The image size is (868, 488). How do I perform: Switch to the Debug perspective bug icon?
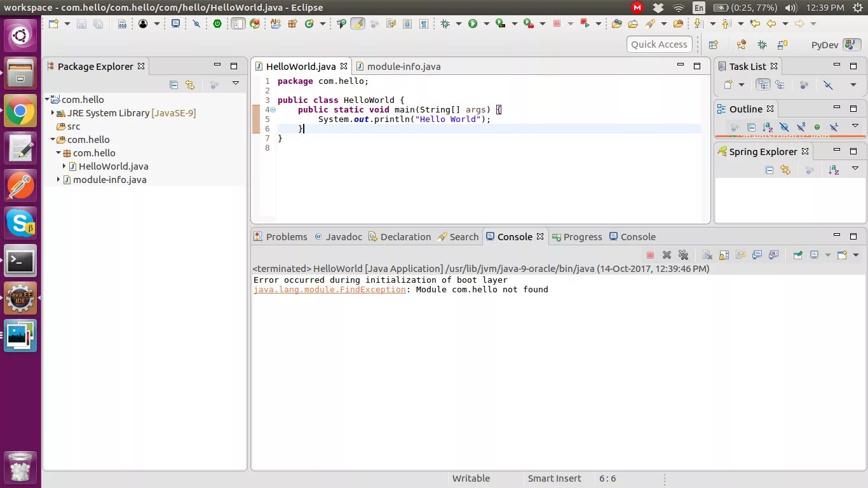[763, 44]
